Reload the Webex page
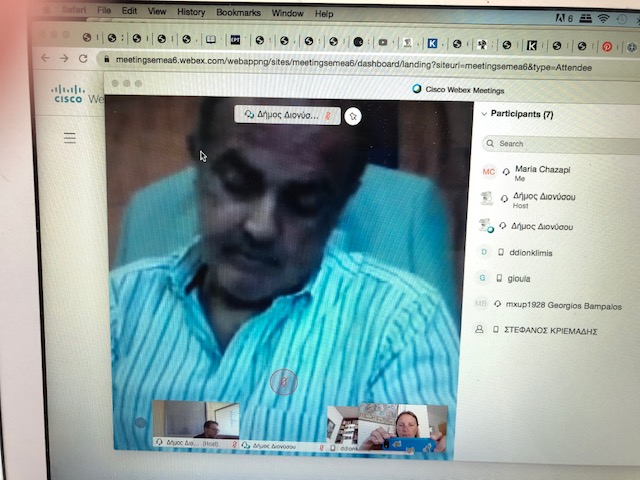Viewport: 640px width, 480px height. (83, 59)
